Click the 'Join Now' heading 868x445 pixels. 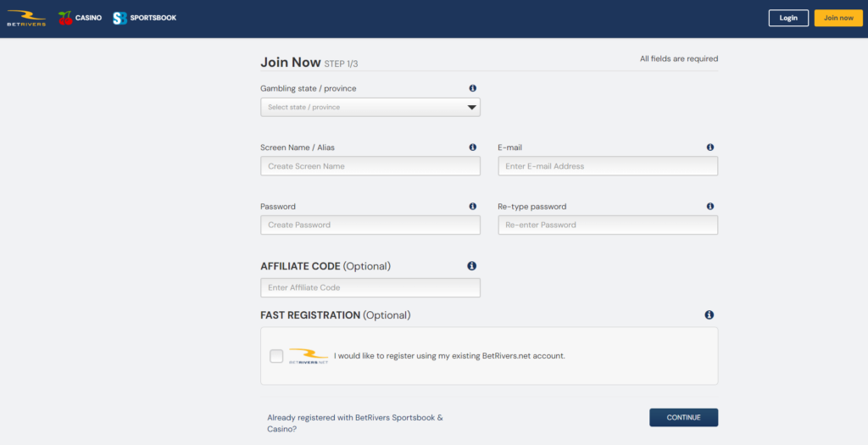[291, 62]
